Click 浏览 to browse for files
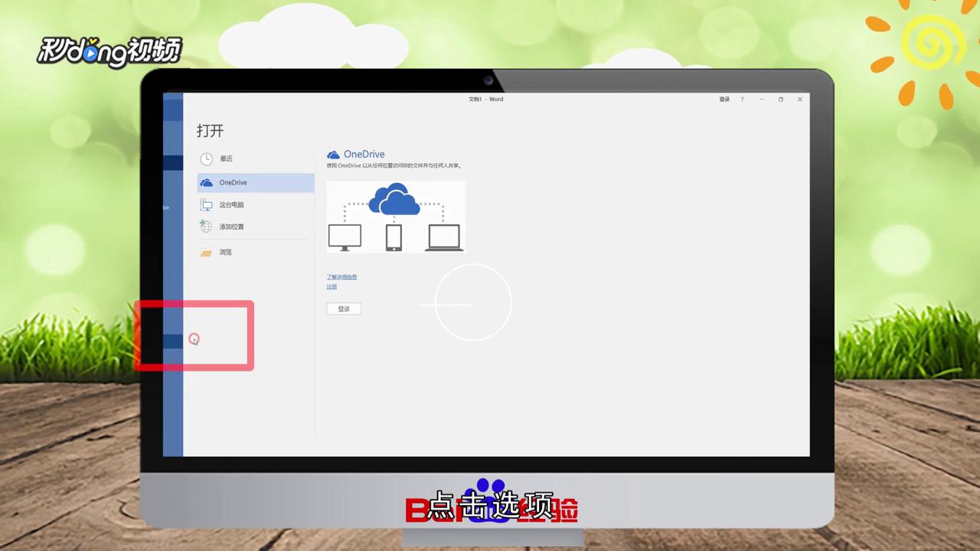This screenshot has width=980, height=551. [255, 252]
